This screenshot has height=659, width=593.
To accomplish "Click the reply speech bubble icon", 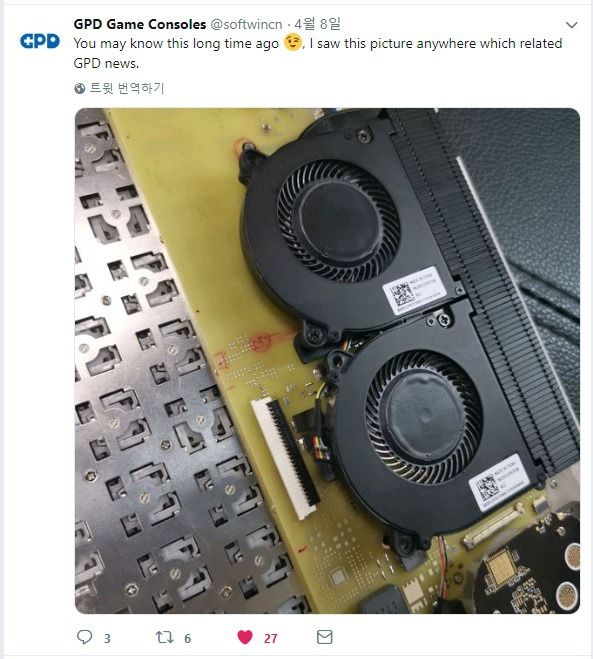I will pyautogui.click(x=84, y=637).
